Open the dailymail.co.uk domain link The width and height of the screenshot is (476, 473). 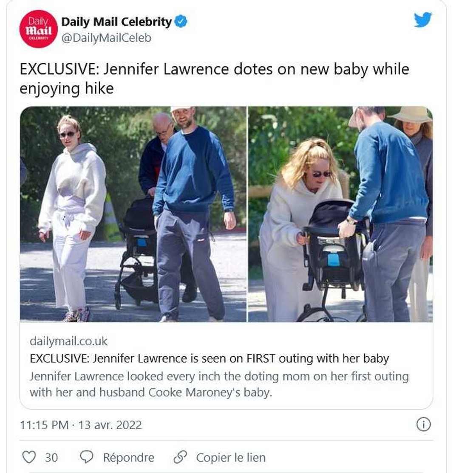coord(68,341)
